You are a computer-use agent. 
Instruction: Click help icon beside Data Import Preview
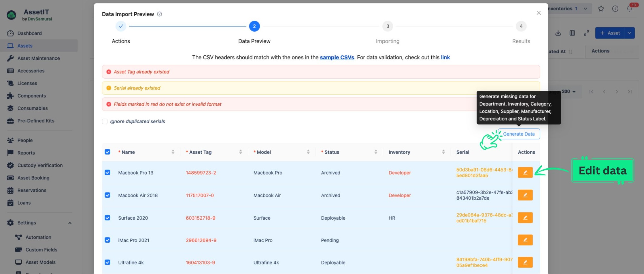(159, 14)
